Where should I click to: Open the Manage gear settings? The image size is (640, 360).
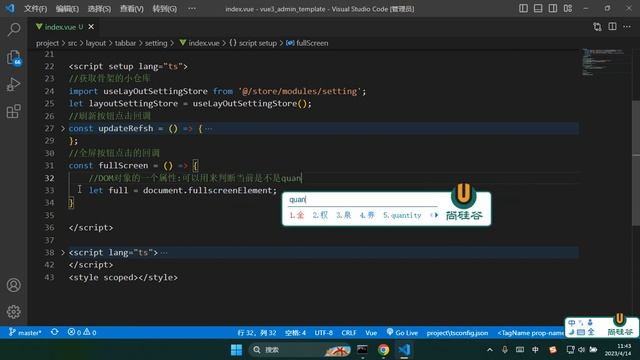click(x=13, y=312)
